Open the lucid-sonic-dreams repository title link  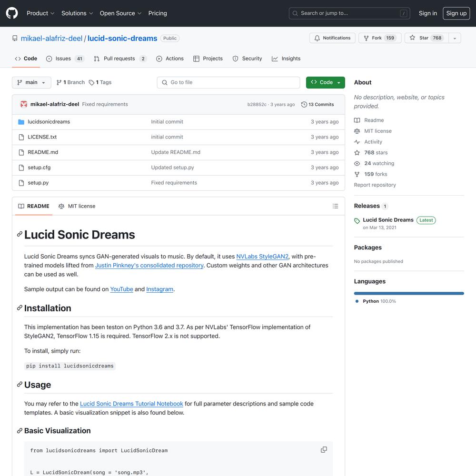(122, 38)
